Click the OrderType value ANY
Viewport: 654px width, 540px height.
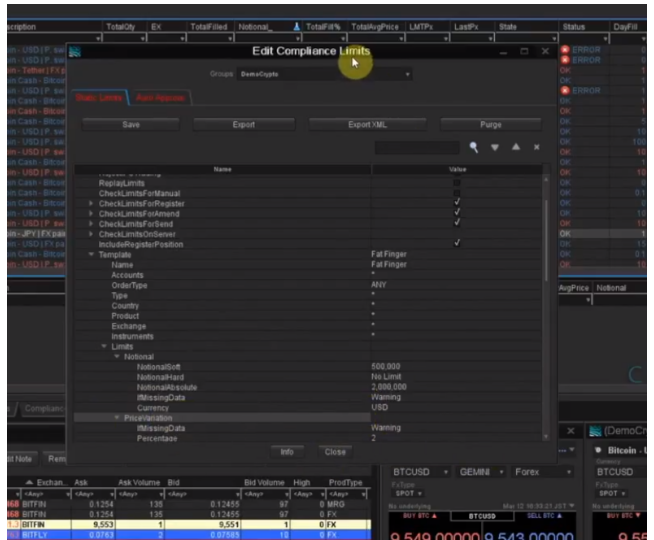379,285
